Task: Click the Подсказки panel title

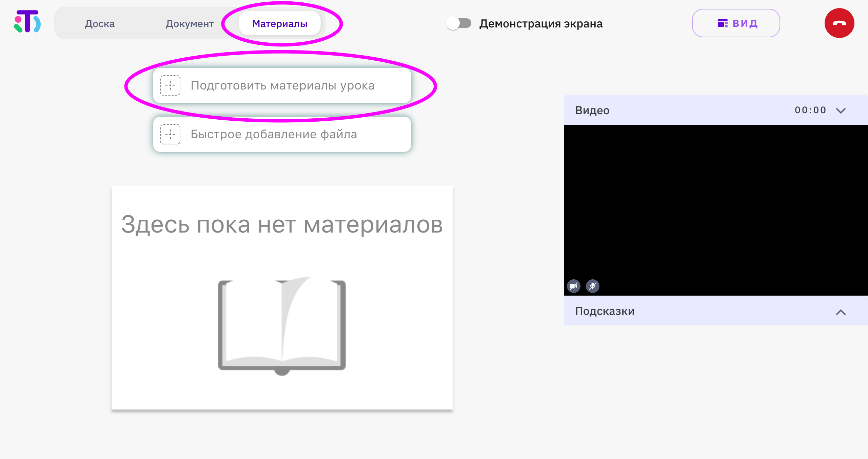Action: (605, 311)
